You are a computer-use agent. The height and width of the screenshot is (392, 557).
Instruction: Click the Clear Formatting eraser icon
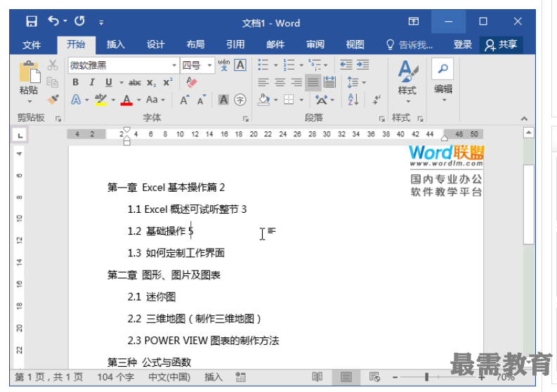(191, 82)
